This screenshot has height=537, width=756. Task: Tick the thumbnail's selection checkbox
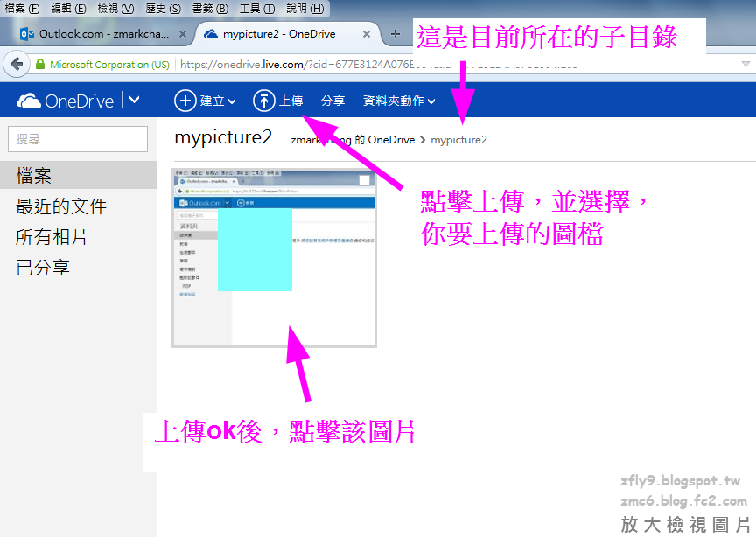point(365,180)
